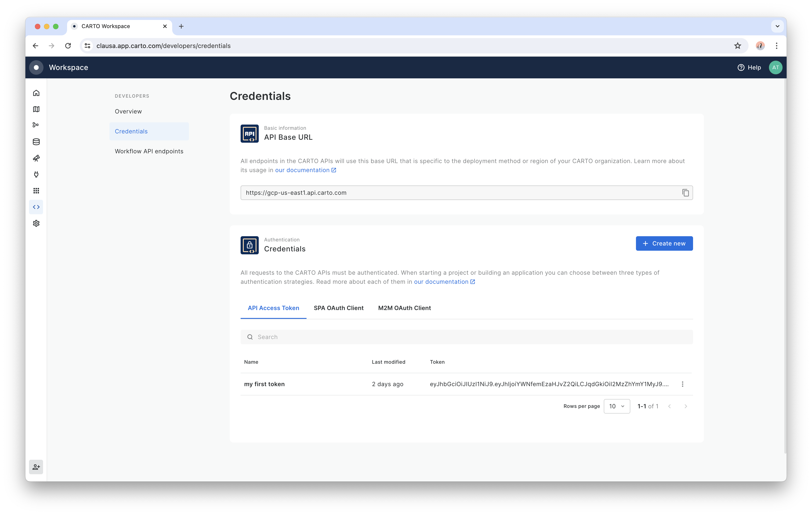Switch to the SPA OAuth Client tab

click(x=338, y=308)
